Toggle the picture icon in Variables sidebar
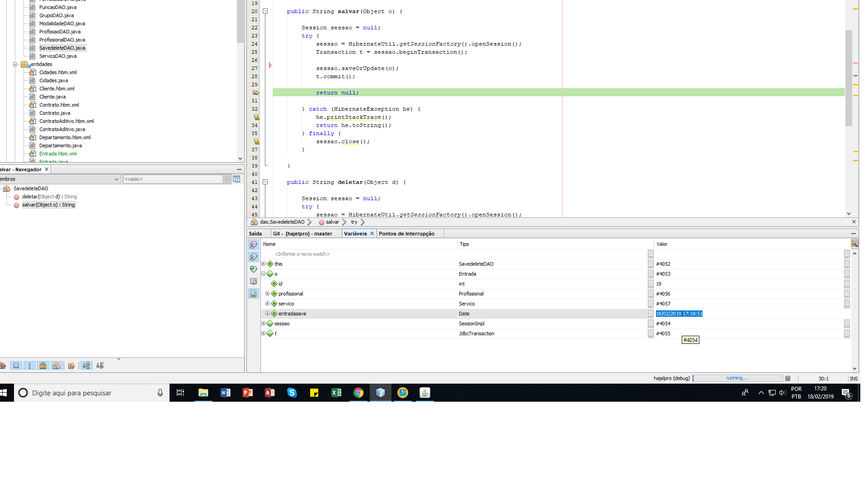The height and width of the screenshot is (488, 868). (254, 294)
